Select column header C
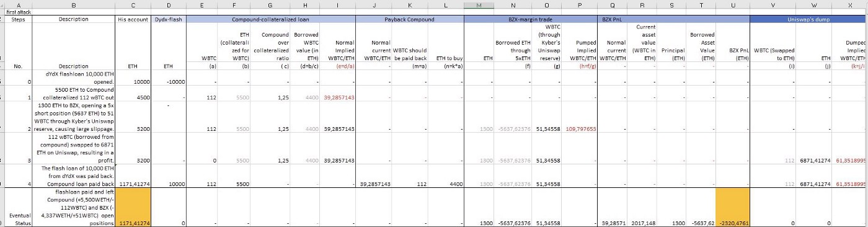The width and height of the screenshot is (868, 227). (134, 4)
